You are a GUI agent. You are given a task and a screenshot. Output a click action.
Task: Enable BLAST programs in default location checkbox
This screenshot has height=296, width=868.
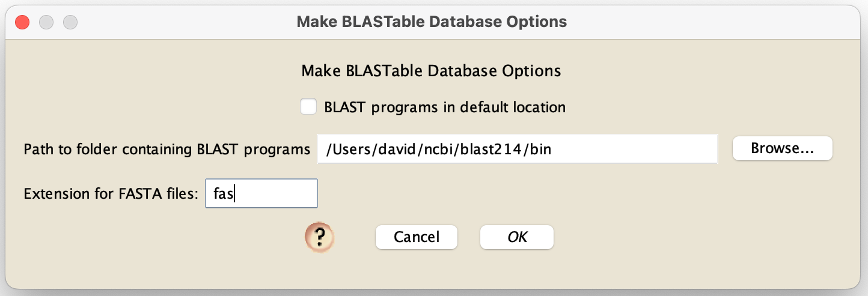coord(308,107)
